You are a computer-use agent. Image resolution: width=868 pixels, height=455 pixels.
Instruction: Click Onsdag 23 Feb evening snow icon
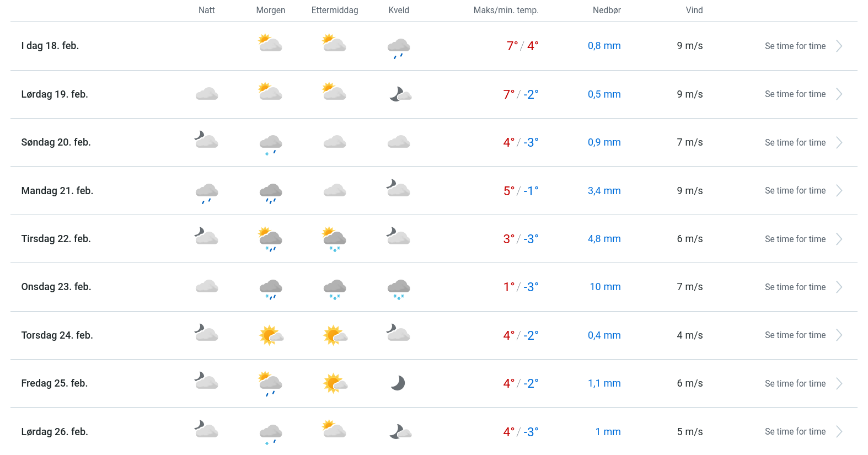coord(399,288)
